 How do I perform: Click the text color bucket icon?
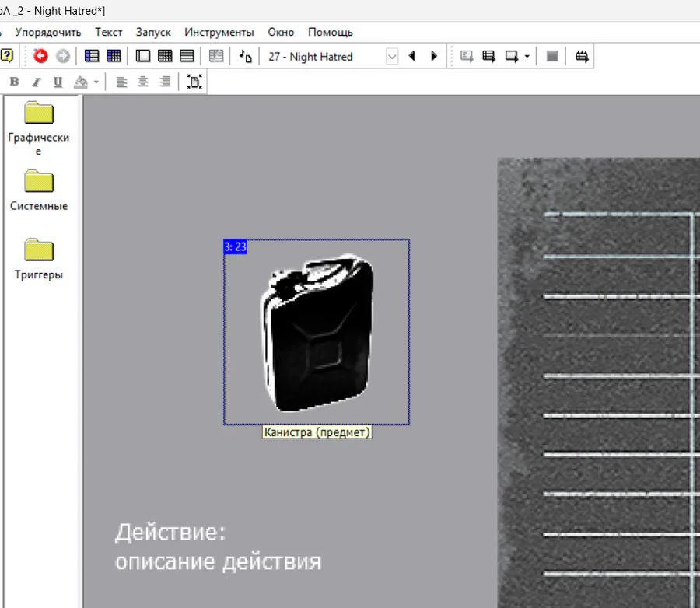[81, 82]
